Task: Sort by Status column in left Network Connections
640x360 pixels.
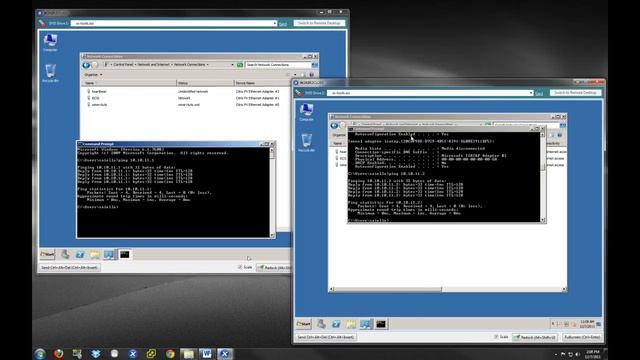Action: click(205, 83)
